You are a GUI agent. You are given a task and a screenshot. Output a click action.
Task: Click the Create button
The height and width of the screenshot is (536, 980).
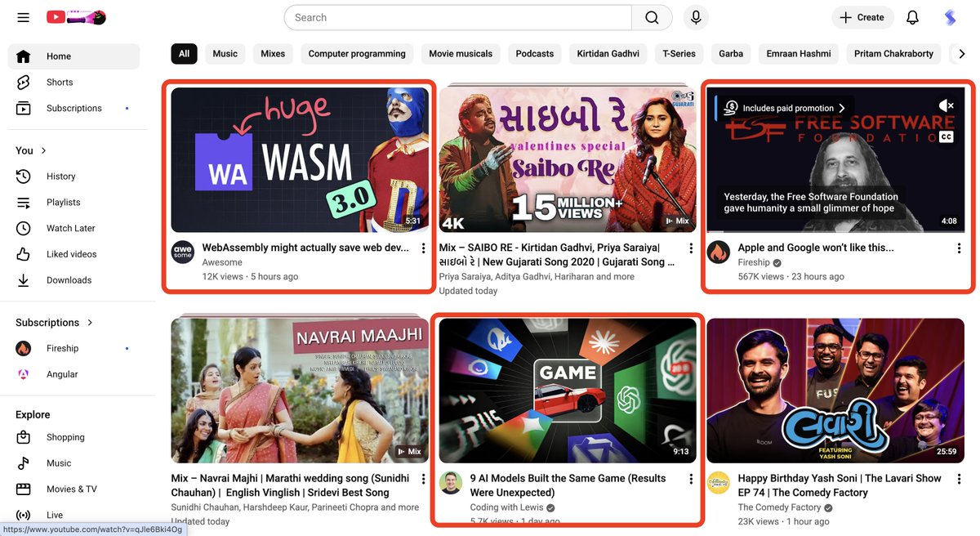pyautogui.click(x=862, y=17)
